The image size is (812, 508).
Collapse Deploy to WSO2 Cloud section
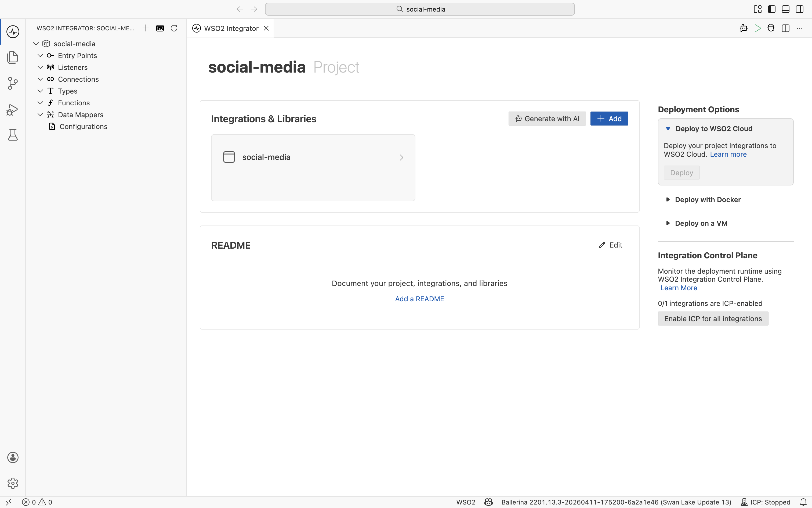pyautogui.click(x=709, y=129)
